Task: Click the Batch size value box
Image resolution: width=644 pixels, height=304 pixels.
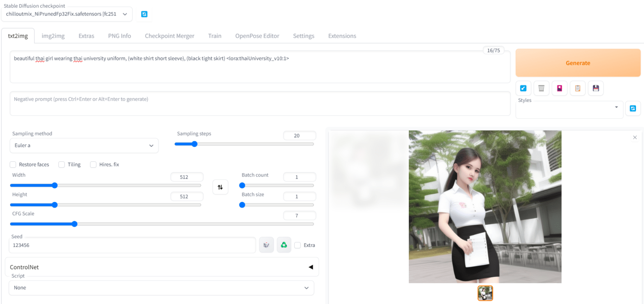Action: click(x=299, y=197)
